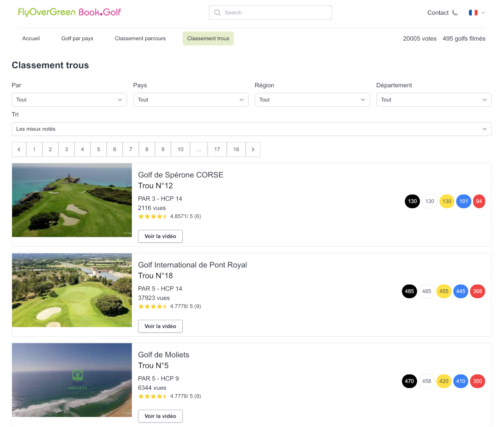Click blue tee 101 on Spérone
The height and width of the screenshot is (427, 504).
click(x=464, y=201)
